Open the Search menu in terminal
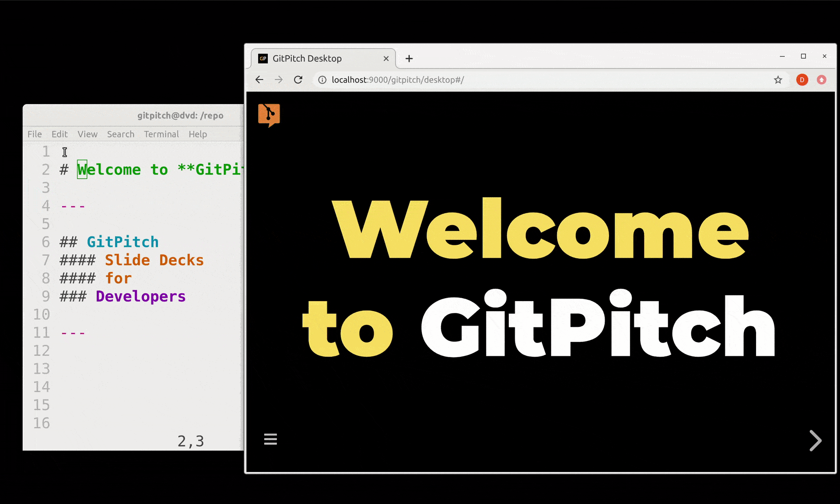Screen dimensions: 840x504 [121, 134]
